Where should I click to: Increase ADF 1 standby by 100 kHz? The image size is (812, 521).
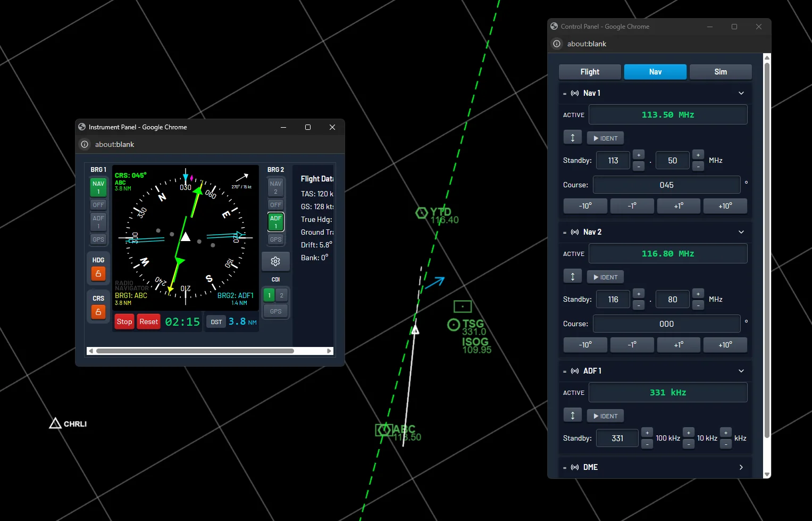(x=647, y=433)
